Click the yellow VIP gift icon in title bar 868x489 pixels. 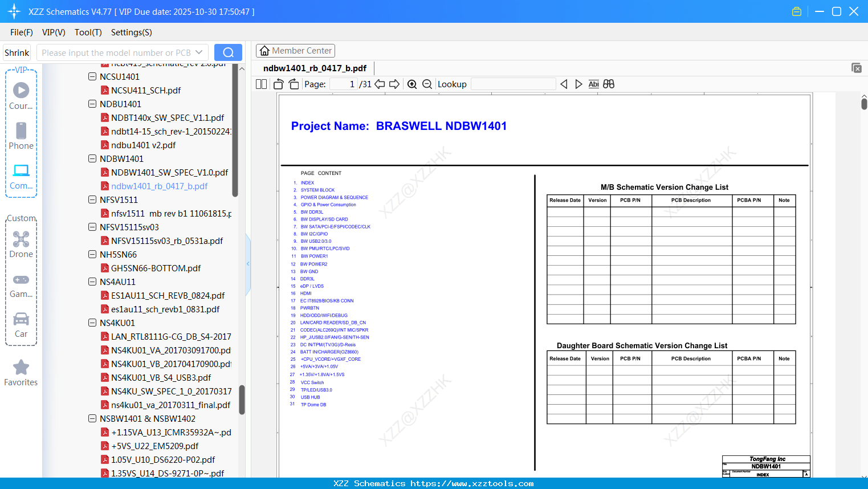pyautogui.click(x=797, y=11)
